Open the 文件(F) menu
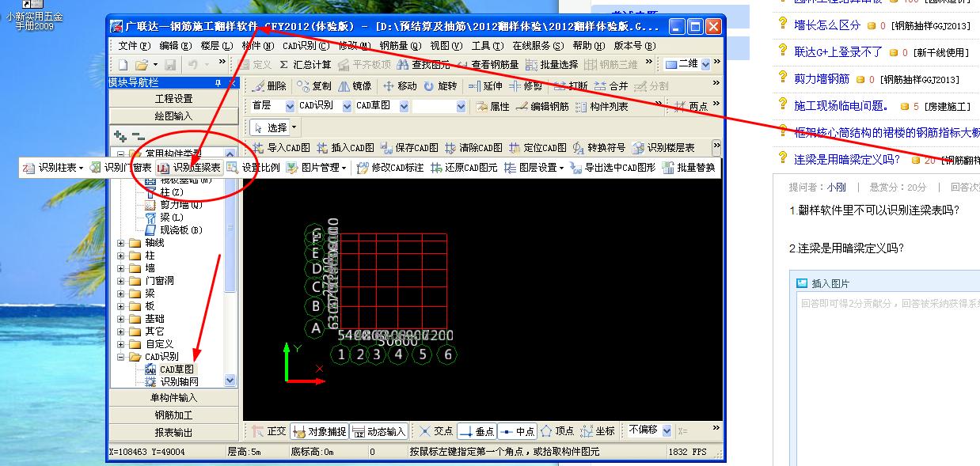980x466 pixels. (134, 46)
